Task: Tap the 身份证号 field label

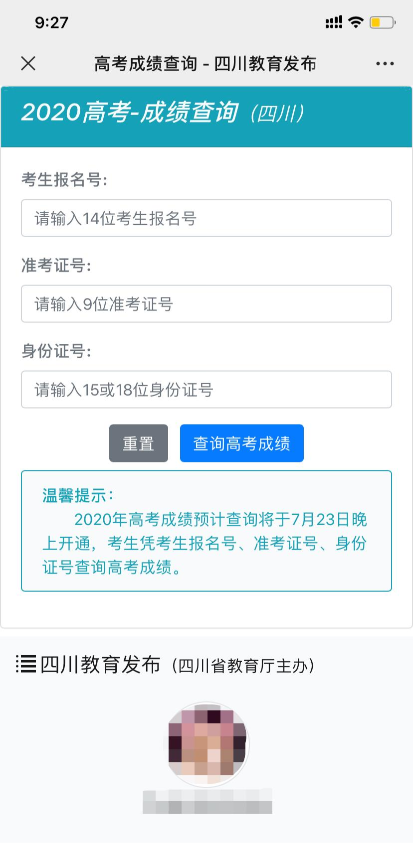Action: pos(56,351)
